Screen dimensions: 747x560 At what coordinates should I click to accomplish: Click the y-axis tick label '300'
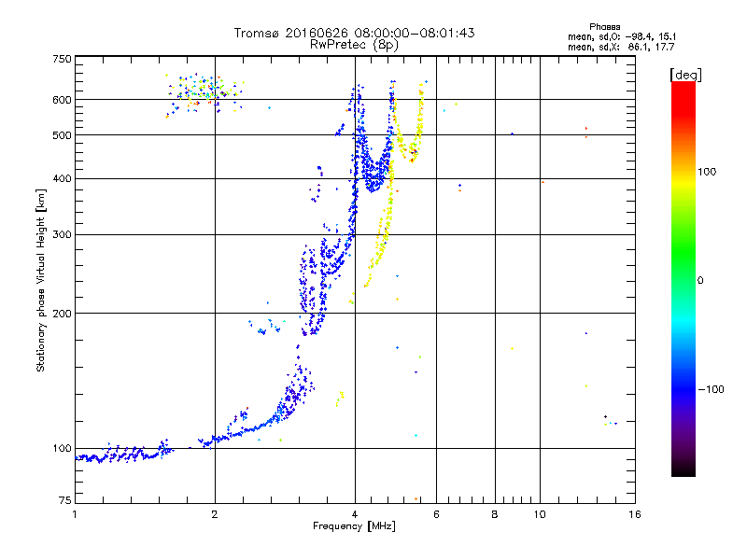(x=62, y=235)
